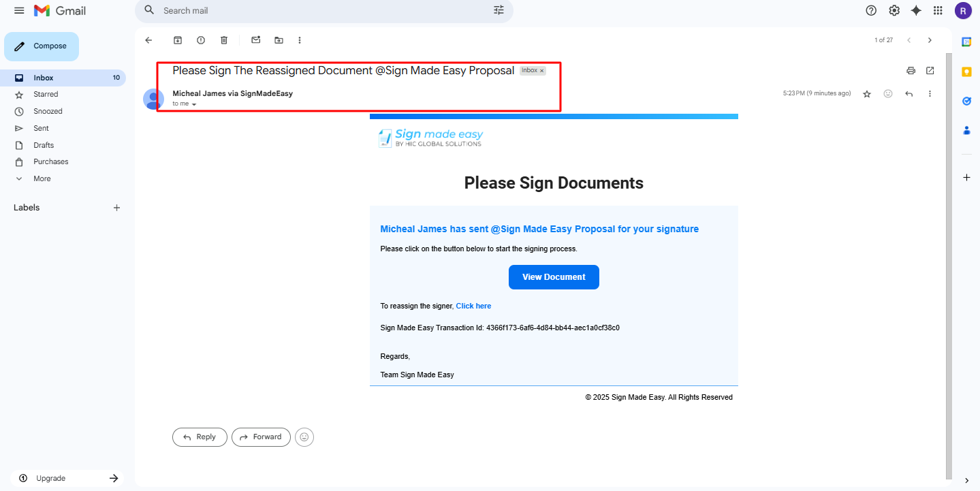Move the email to a folder
This screenshot has width=980, height=491.
click(x=279, y=40)
